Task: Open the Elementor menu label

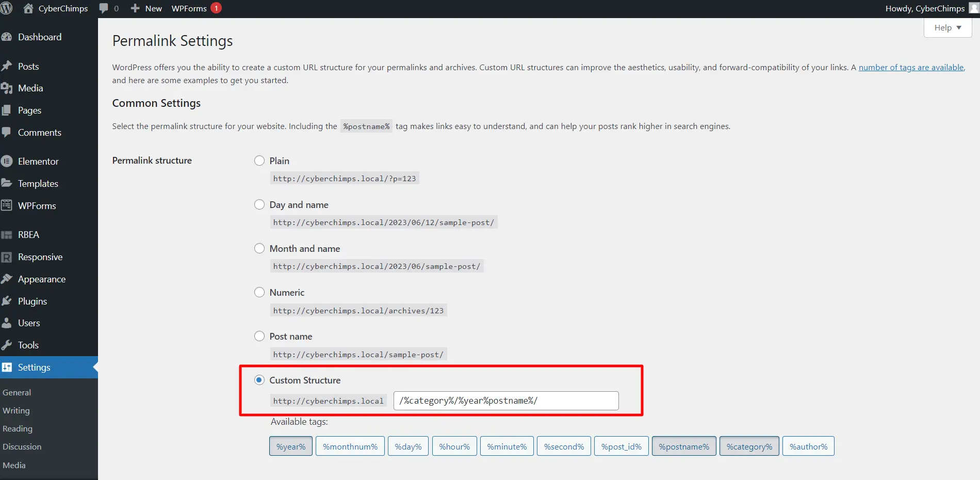Action: (x=38, y=161)
